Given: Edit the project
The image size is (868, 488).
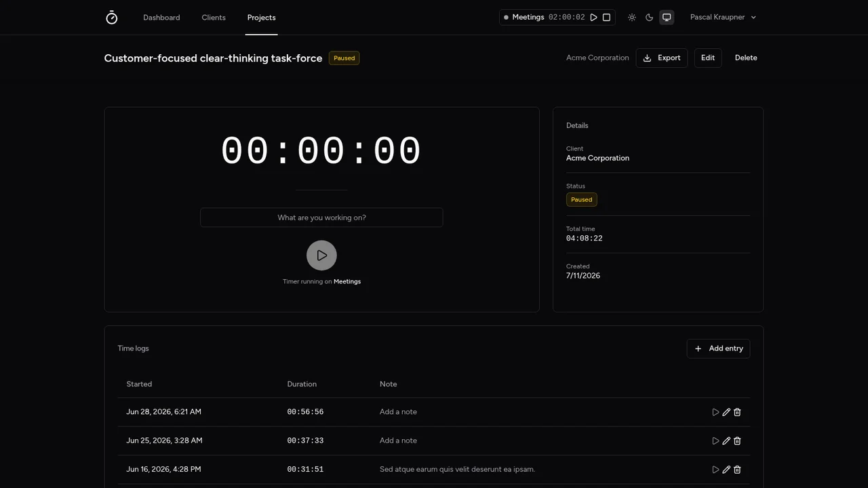Looking at the screenshot, I should pyautogui.click(x=708, y=58).
